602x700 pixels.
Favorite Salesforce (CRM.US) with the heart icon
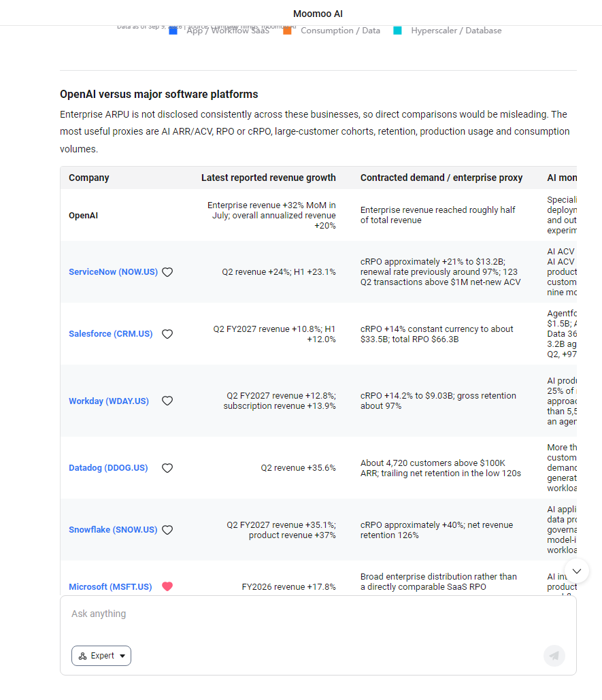pos(167,334)
